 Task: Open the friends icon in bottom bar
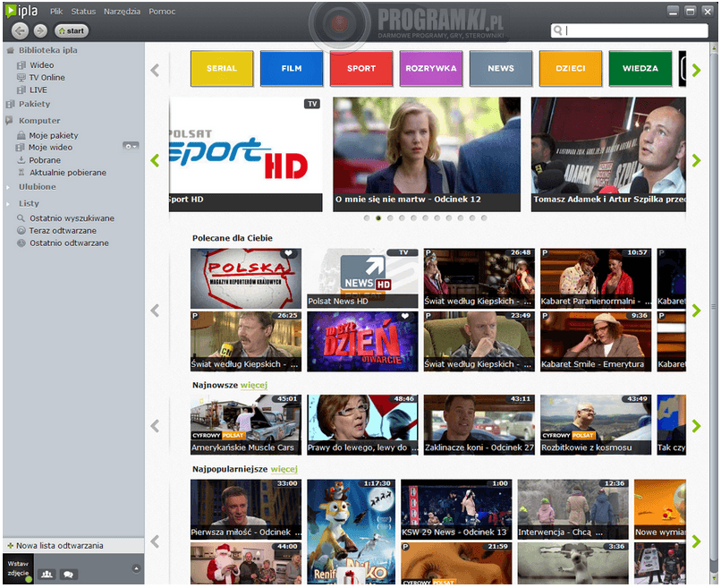pos(47,575)
